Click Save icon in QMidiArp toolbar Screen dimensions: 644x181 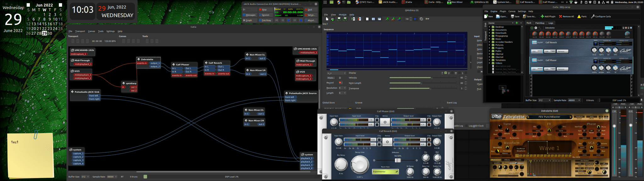[x=339, y=19]
